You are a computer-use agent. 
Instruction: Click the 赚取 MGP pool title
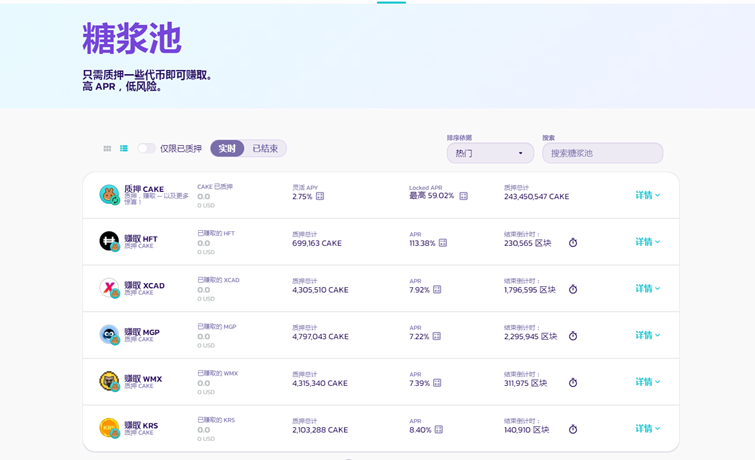142,332
